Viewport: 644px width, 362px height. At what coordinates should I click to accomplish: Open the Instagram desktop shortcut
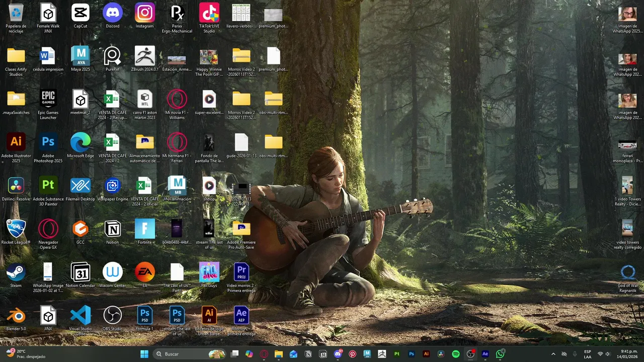click(145, 16)
